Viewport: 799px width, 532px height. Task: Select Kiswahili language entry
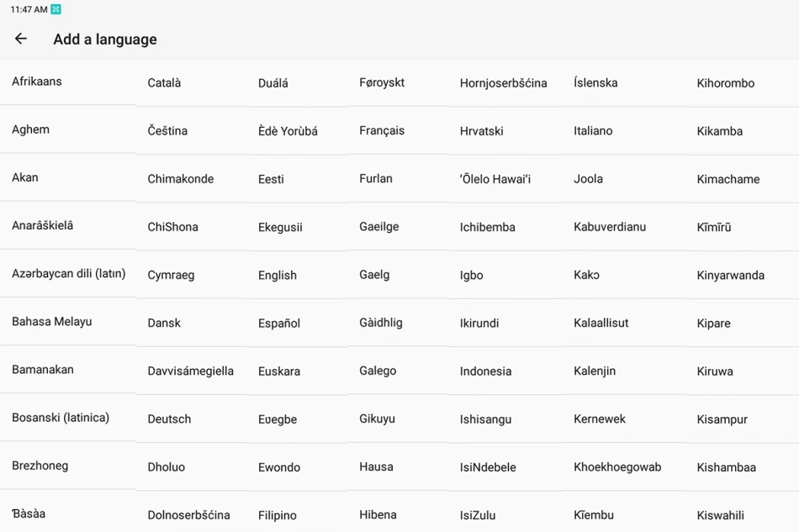[721, 515]
